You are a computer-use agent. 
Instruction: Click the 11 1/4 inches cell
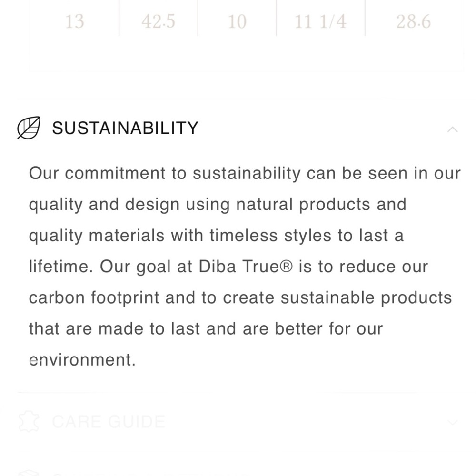pyautogui.click(x=320, y=22)
